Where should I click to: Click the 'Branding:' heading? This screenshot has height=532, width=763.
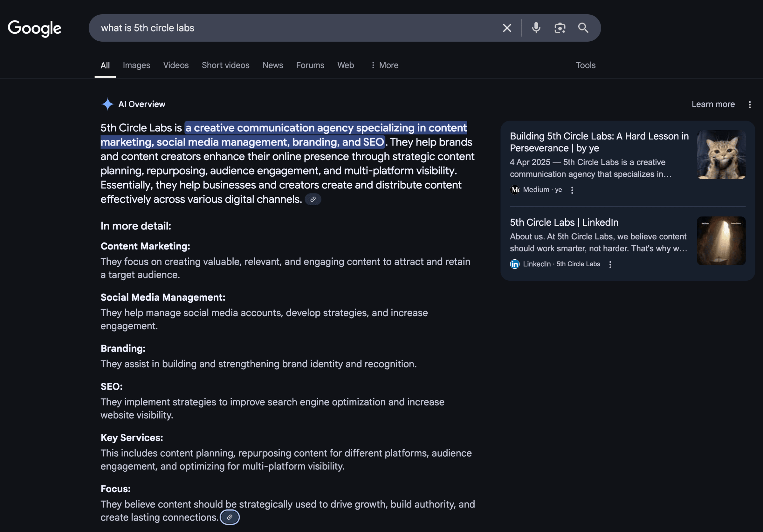123,349
